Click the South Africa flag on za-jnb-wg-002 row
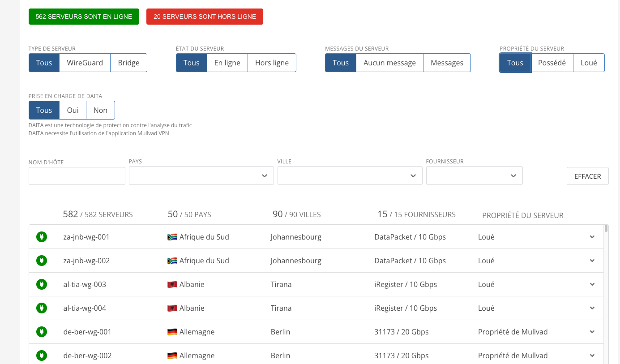 pos(172,261)
